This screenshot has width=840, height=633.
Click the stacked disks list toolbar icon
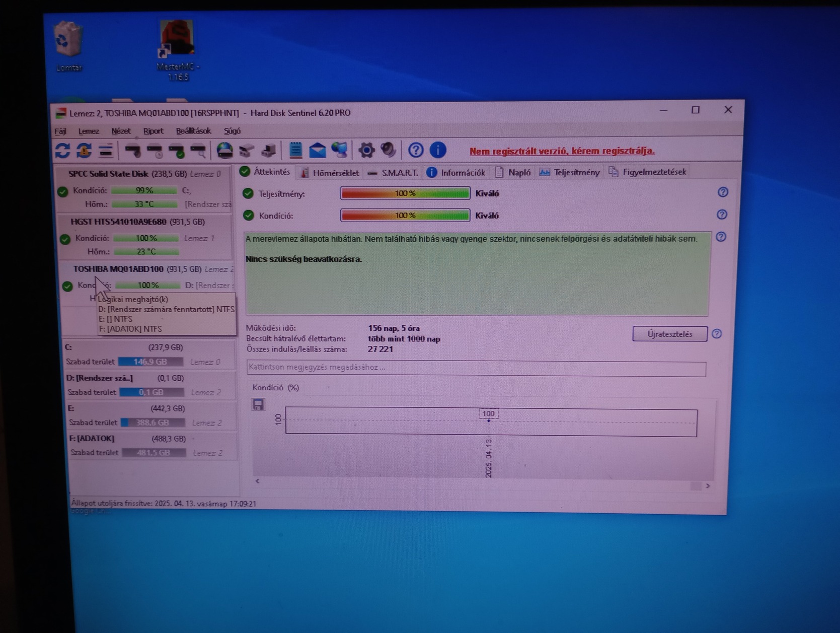[x=106, y=150]
